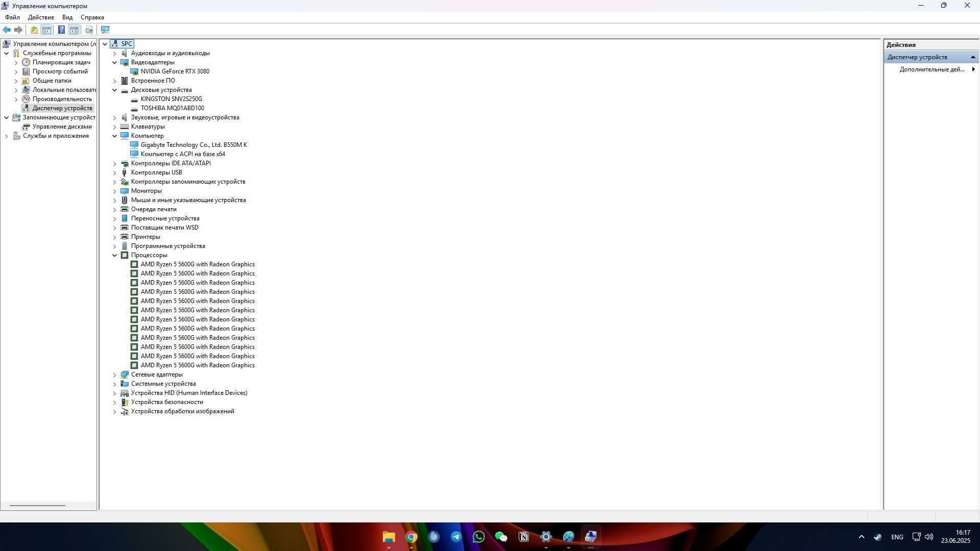The width and height of the screenshot is (980, 551).
Task: Click the Системные устройства icon
Action: [125, 384]
